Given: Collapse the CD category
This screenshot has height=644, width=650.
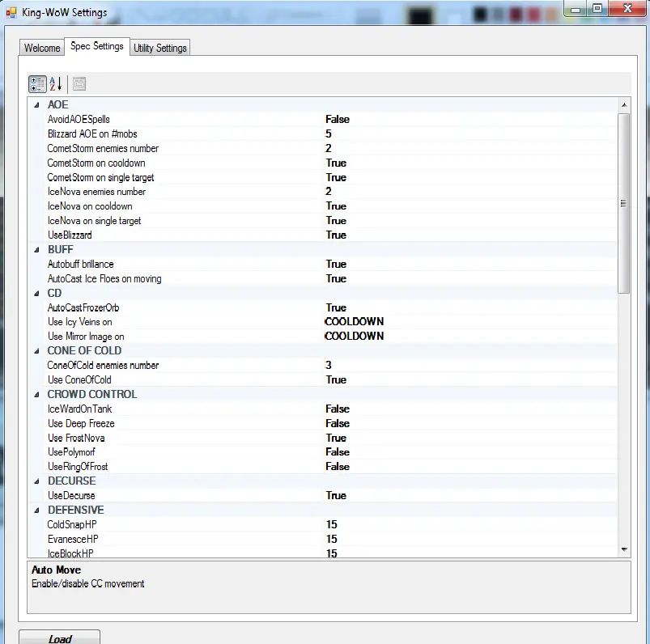Looking at the screenshot, I should (37, 294).
